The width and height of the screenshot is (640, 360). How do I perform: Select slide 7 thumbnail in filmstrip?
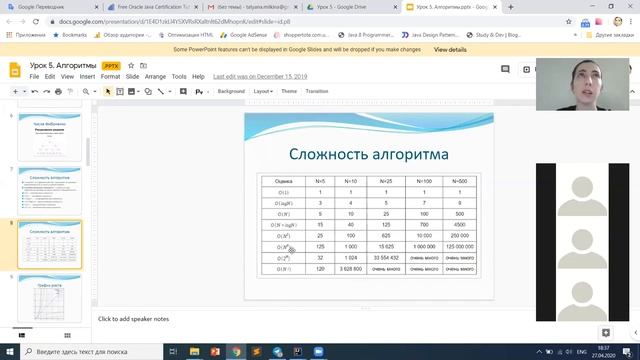[50, 191]
